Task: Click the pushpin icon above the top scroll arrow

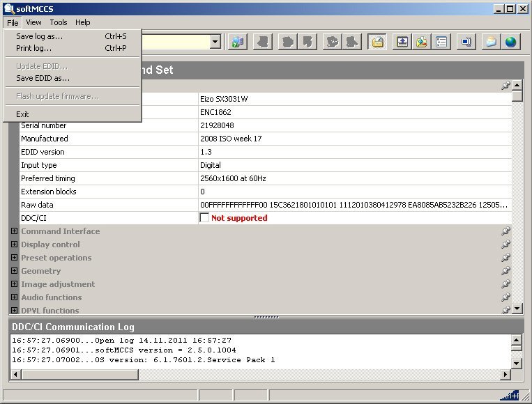Action: point(506,85)
